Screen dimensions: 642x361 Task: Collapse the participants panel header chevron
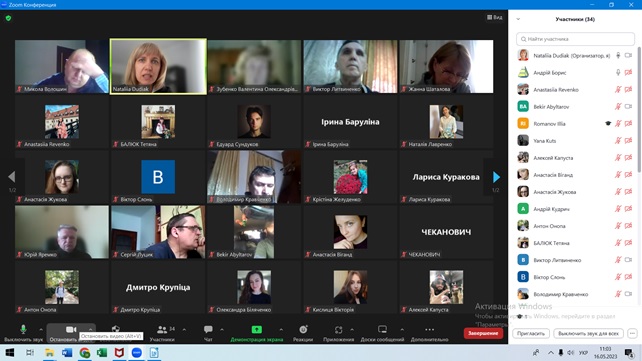pos(518,19)
